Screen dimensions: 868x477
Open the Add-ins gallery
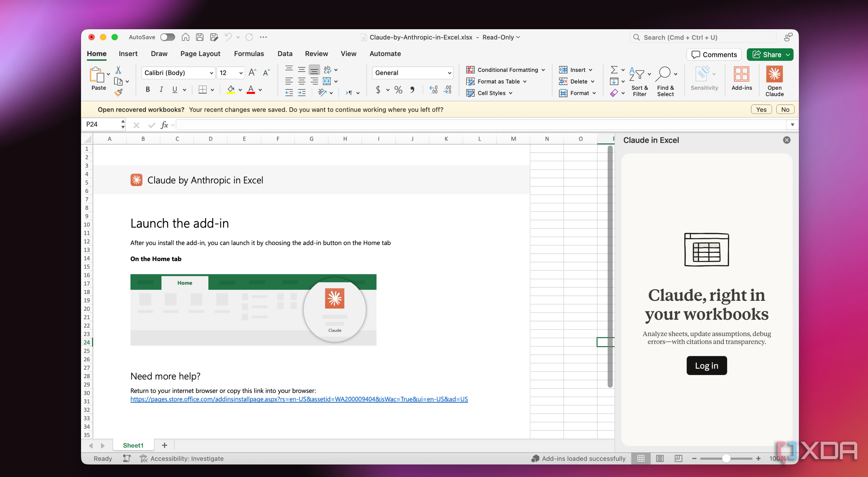[741, 78]
